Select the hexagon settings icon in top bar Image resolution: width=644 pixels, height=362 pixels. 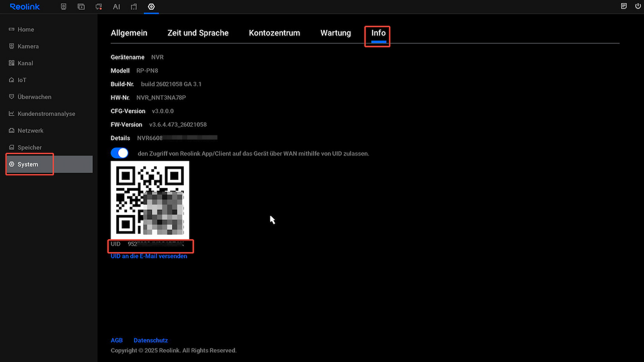151,7
